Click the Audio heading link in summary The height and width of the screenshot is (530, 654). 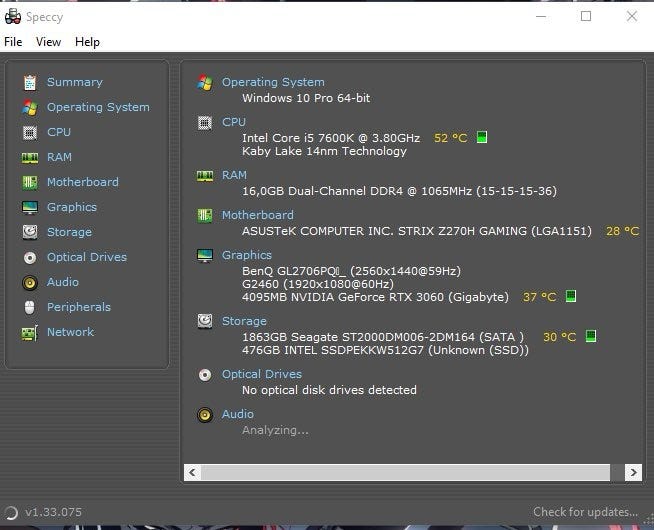237,414
